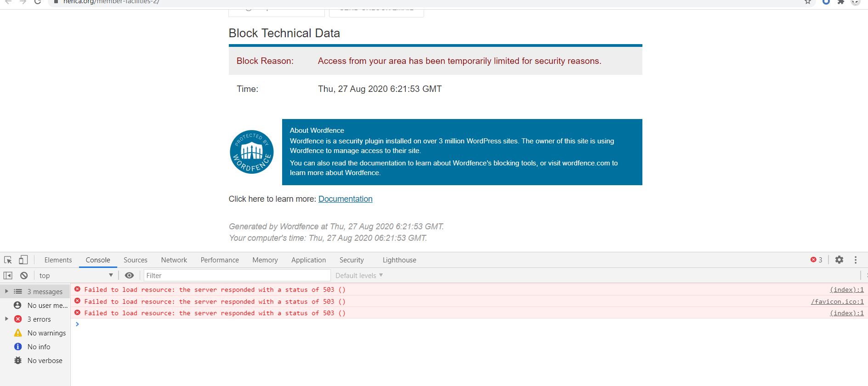The height and width of the screenshot is (386, 868).
Task: Toggle the device toolbar icon
Action: (23, 260)
